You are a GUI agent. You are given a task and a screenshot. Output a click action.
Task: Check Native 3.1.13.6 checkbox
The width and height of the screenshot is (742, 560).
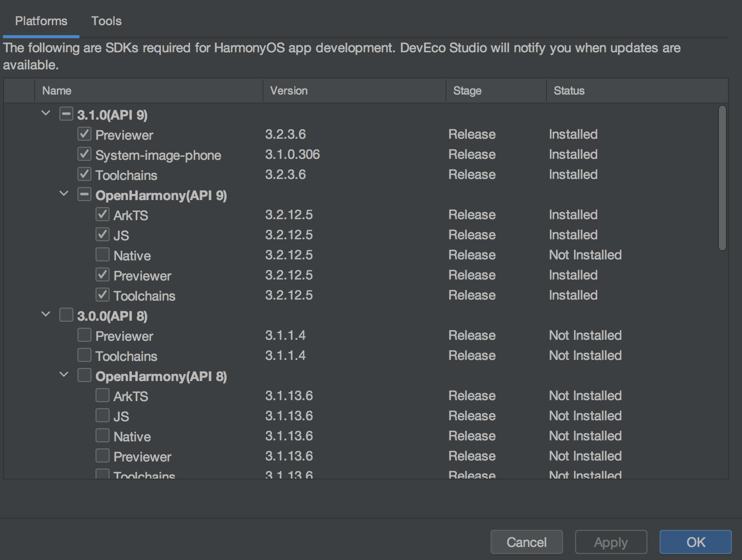[103, 435]
